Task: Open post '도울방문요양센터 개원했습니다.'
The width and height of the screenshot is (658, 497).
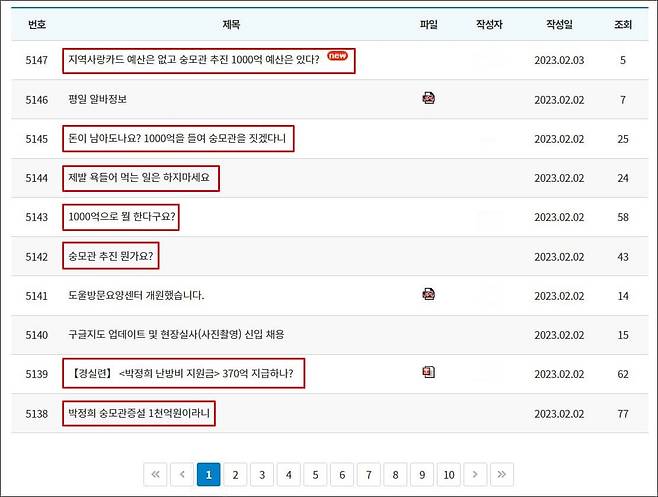Action: [x=136, y=295]
